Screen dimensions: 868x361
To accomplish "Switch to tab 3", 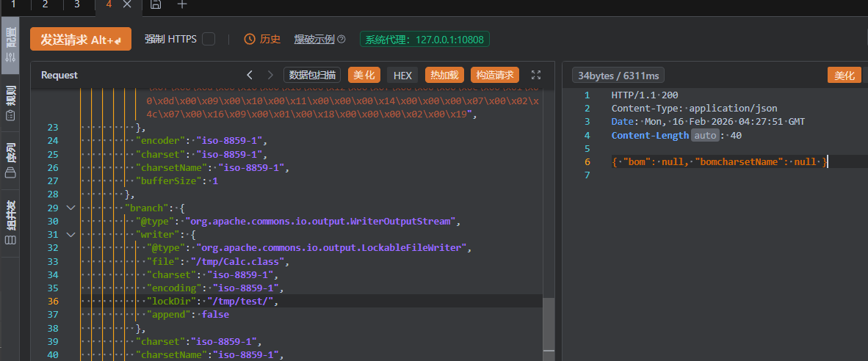I will coord(77,4).
